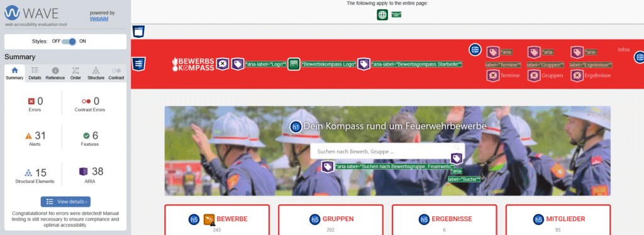Click ARIA label icon before aria-label="Logo"

click(x=237, y=64)
